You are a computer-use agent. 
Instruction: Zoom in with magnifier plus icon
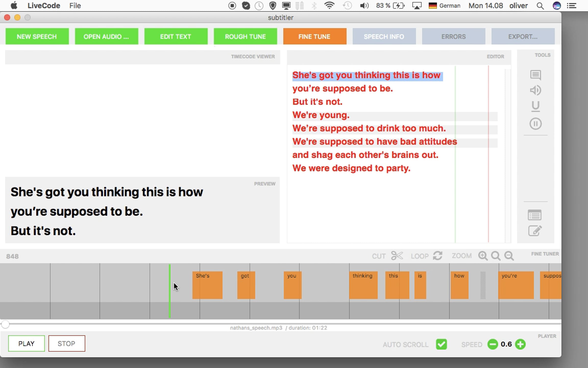click(483, 256)
